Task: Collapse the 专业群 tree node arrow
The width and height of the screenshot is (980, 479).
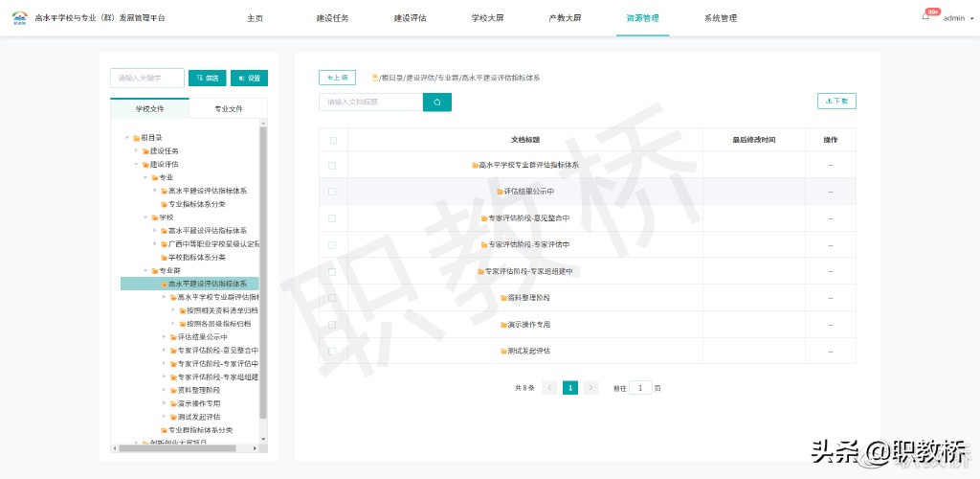Action: coord(146,271)
